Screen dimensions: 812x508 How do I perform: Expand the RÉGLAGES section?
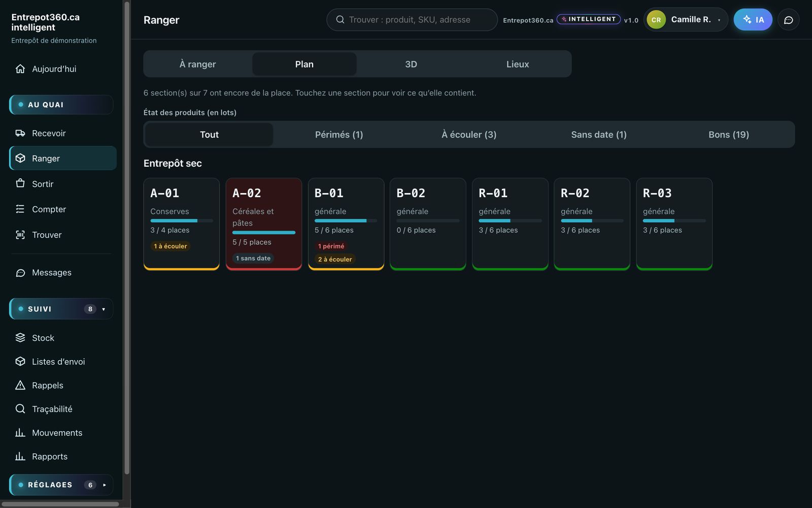[61, 485]
